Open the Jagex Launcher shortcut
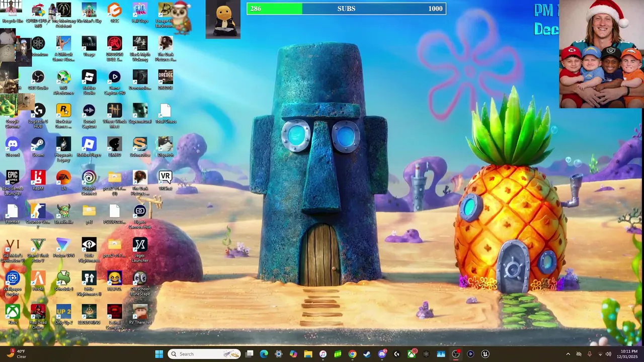The width and height of the screenshot is (644, 362). click(x=140, y=251)
